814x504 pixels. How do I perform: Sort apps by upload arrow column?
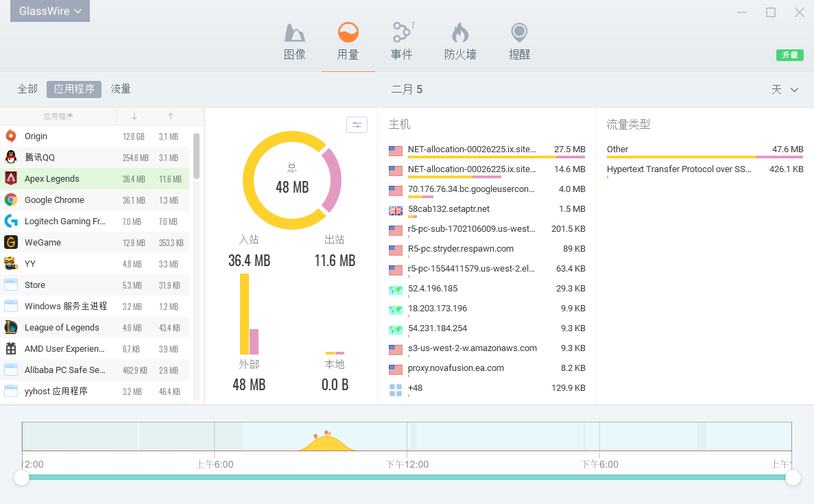pos(170,117)
